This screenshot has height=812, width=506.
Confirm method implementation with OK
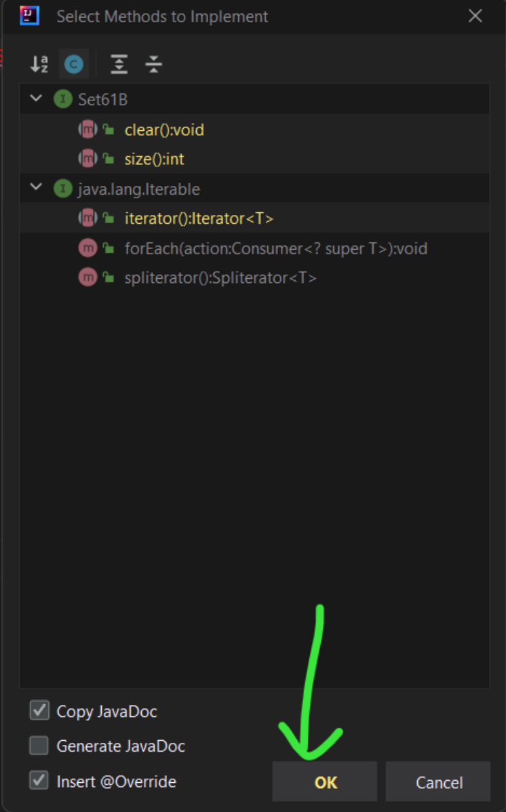tap(324, 781)
